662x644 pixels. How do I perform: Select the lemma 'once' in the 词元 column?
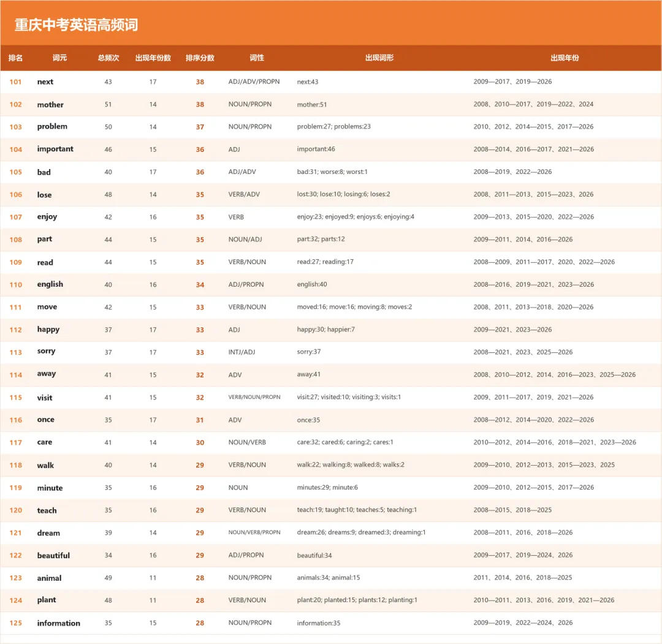pyautogui.click(x=45, y=420)
